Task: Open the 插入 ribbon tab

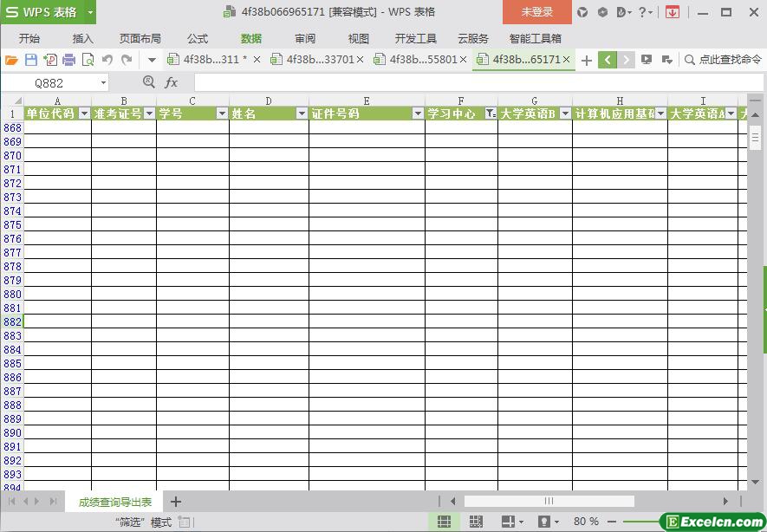Action: pyautogui.click(x=82, y=39)
